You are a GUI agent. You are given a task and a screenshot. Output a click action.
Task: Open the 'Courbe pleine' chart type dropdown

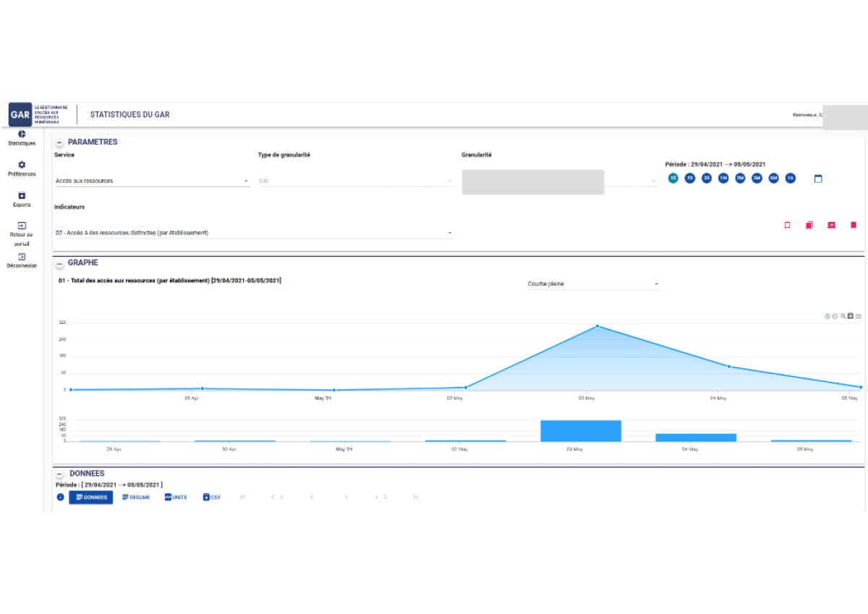click(x=593, y=284)
